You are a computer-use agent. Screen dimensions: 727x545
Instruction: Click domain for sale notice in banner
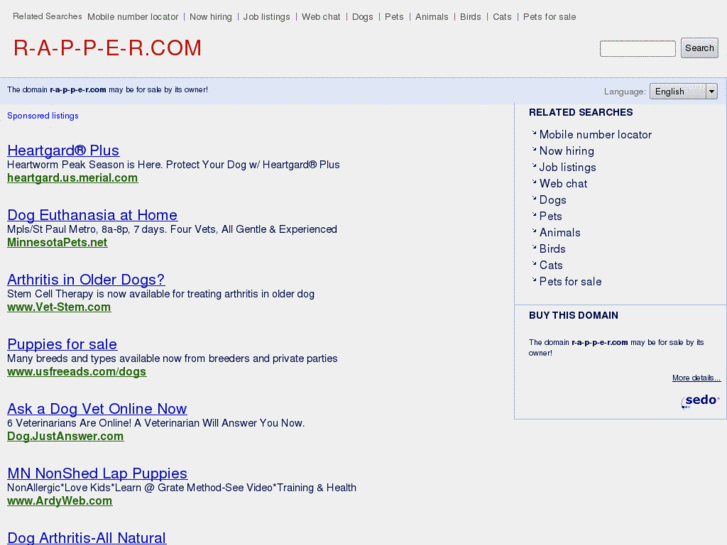pos(108,90)
